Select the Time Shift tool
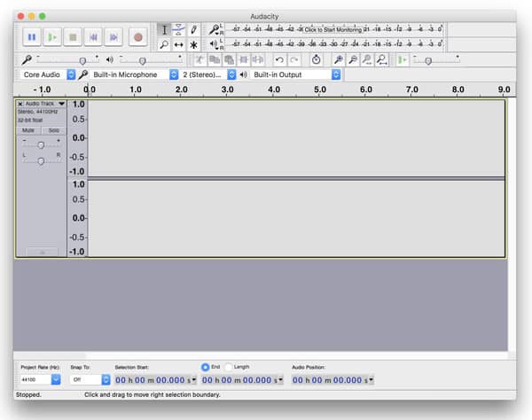 point(179,44)
